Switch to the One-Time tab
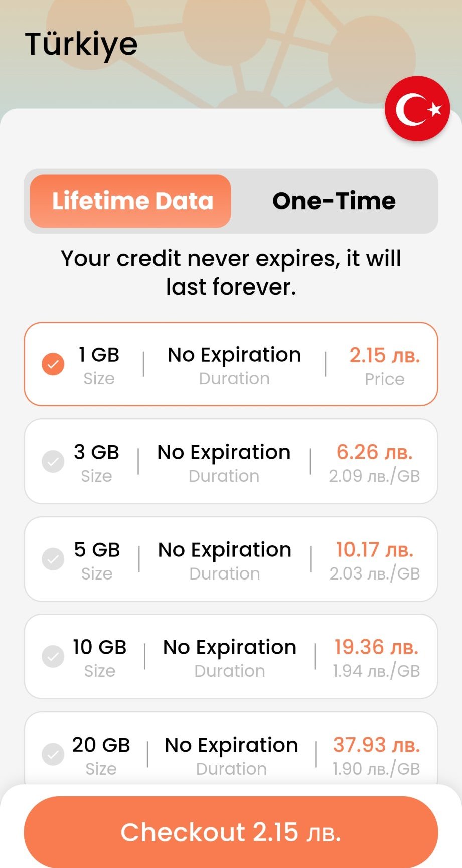 [x=334, y=201]
